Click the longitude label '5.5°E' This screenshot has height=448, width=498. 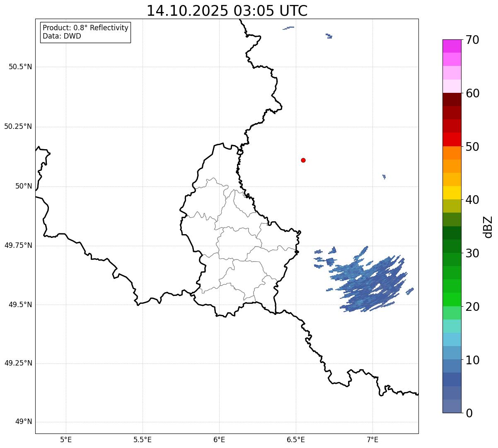[x=143, y=439]
